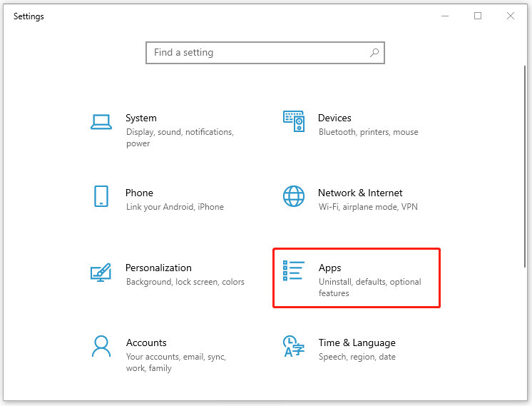Click 'Your accounts, email, sync, work, family' text
The image size is (532, 406).
[x=176, y=362]
